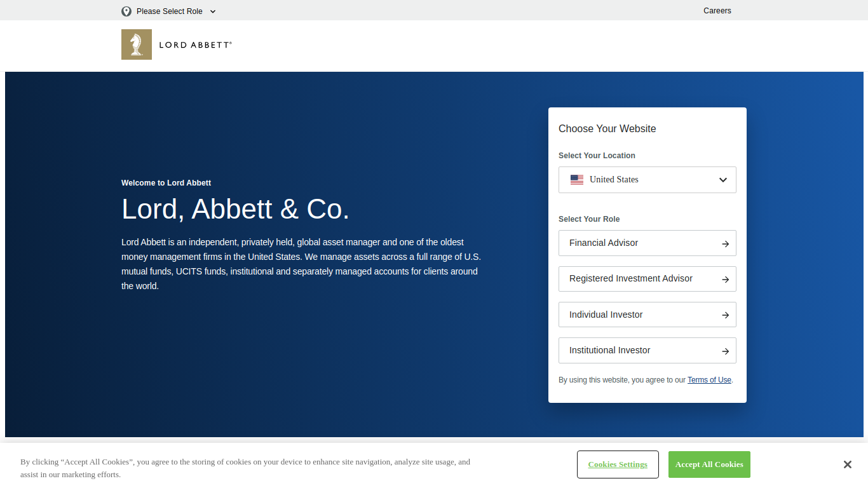Expand the role chevron in the top bar
868x488 pixels.
coord(213,11)
